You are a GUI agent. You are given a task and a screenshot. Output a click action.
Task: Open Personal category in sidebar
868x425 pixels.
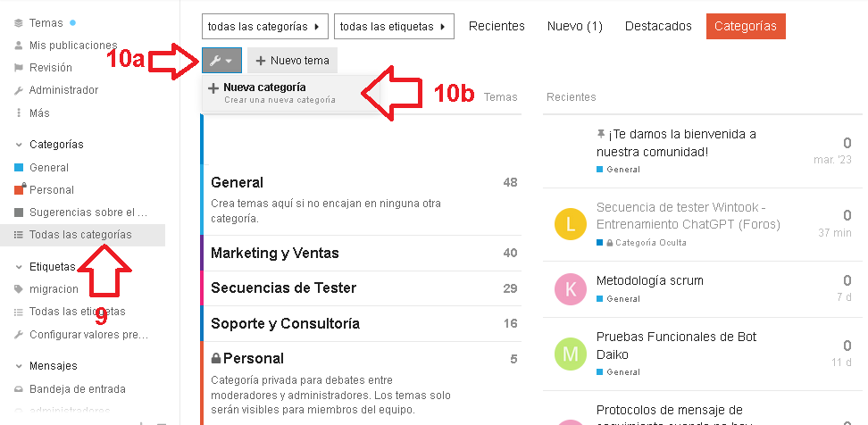click(52, 190)
